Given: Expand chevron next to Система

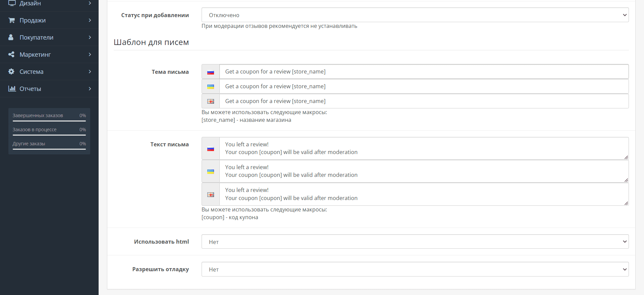Looking at the screenshot, I should point(90,71).
